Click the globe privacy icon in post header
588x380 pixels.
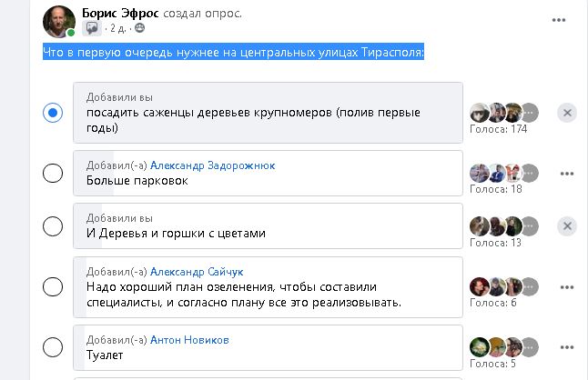pyautogui.click(x=139, y=28)
